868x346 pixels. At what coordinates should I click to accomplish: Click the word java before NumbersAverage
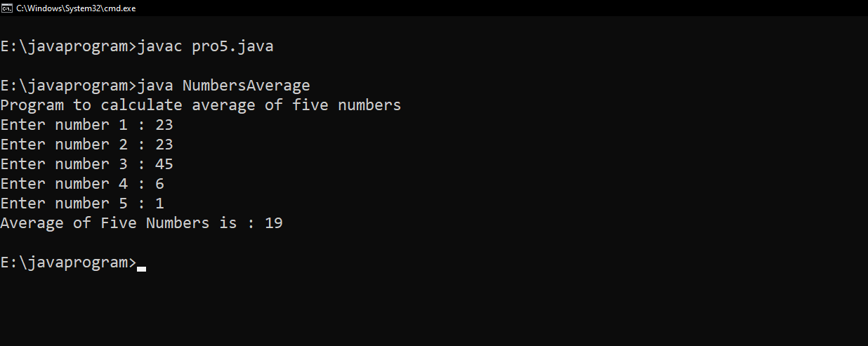155,86
